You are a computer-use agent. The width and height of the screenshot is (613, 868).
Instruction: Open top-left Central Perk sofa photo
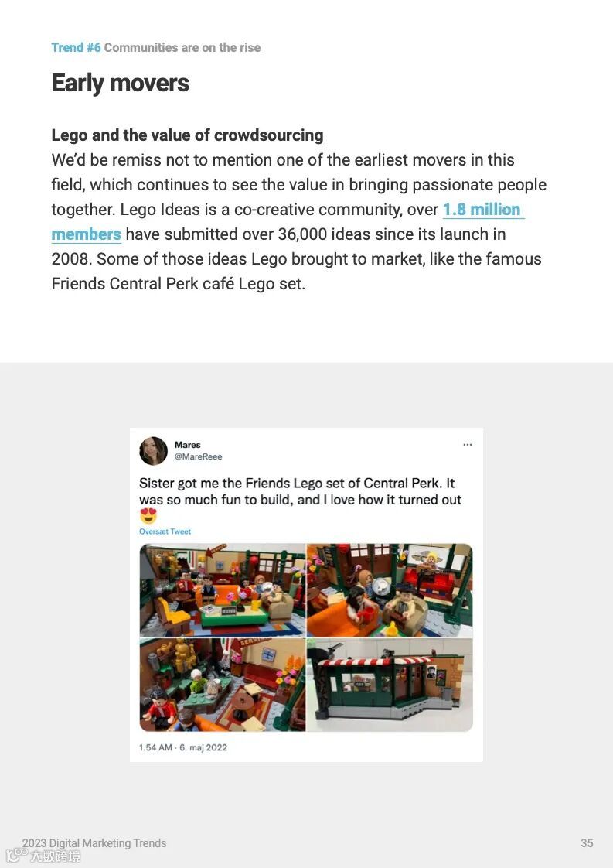(x=223, y=590)
